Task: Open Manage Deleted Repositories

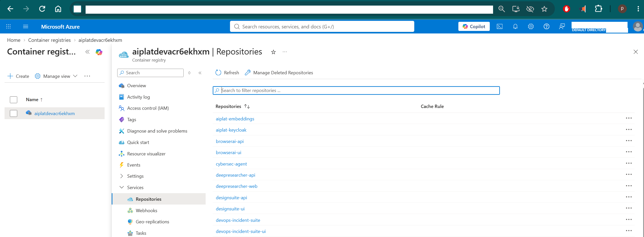Action: (279, 73)
